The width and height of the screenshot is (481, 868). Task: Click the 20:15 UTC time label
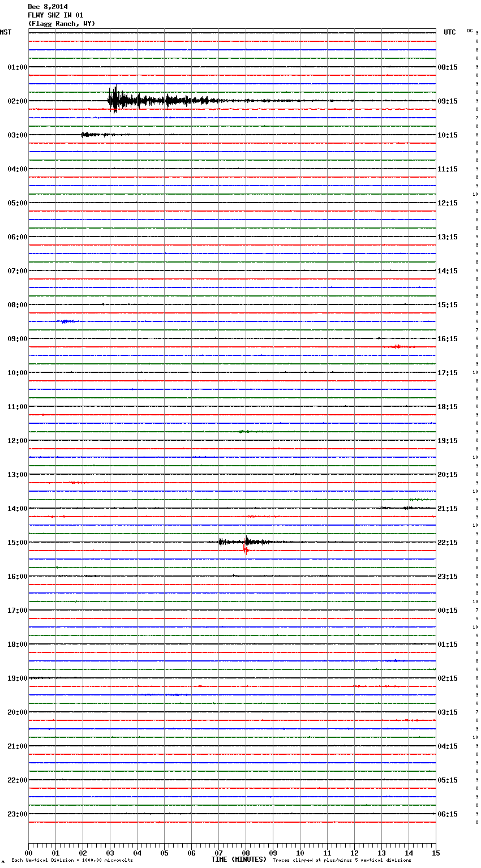(448, 475)
